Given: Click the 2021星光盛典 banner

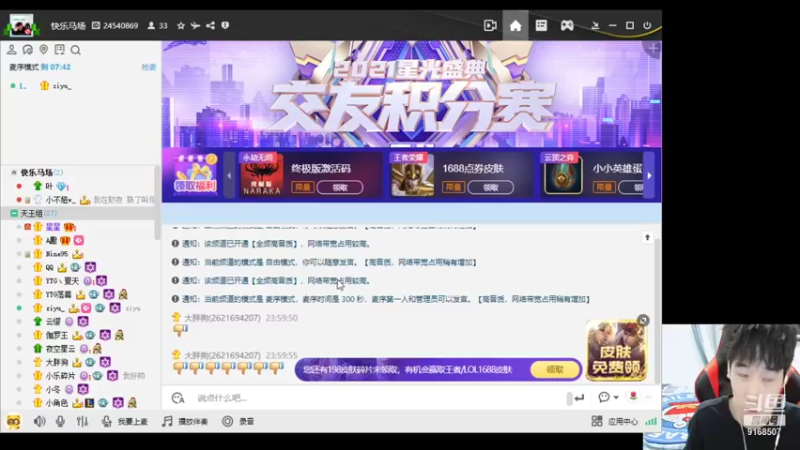Looking at the screenshot, I should tap(411, 94).
